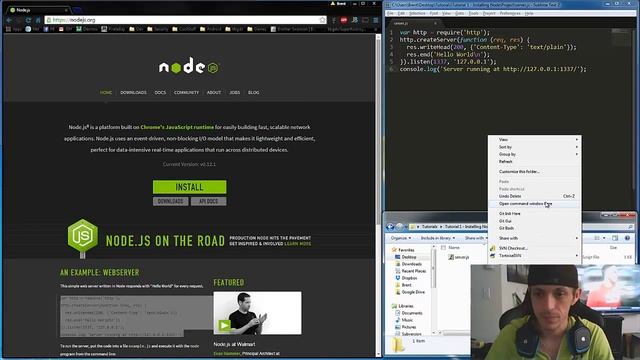Click the green INSTALL button
This screenshot has height=360, width=640.
[x=189, y=187]
